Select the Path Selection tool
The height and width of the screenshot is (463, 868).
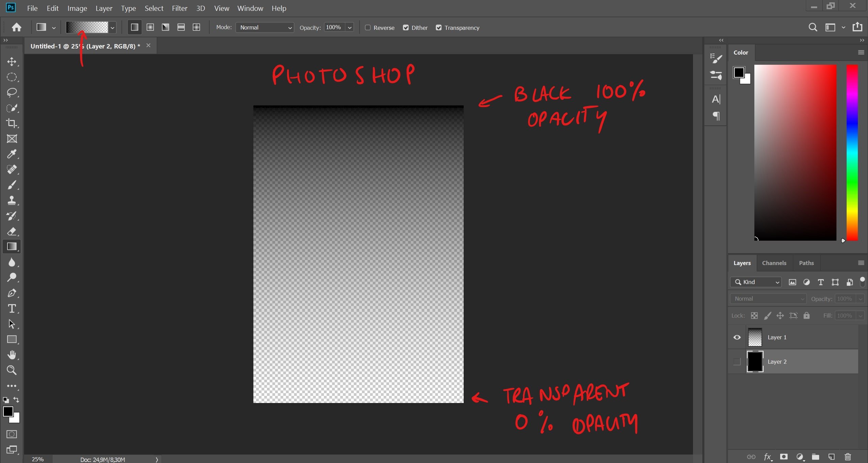[12, 324]
